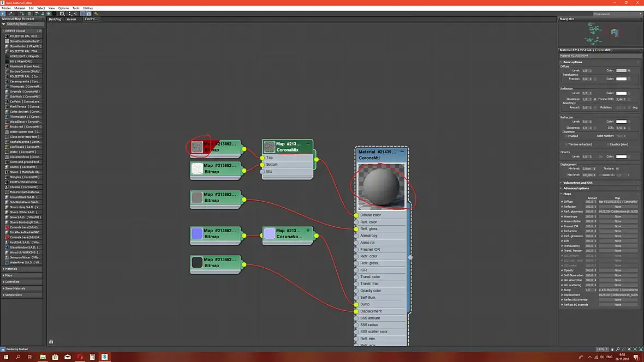
Task: Click Zoom Extents icon
Action: (x=629, y=349)
